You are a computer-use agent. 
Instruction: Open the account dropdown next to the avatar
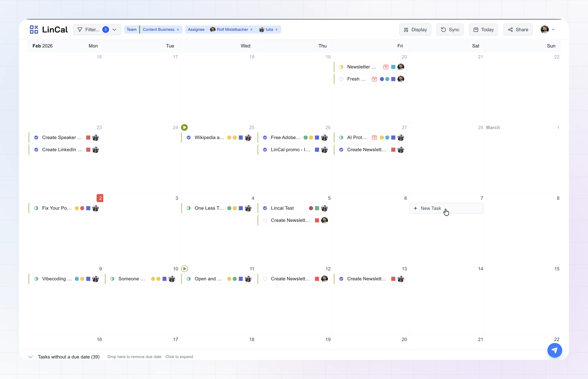click(553, 29)
